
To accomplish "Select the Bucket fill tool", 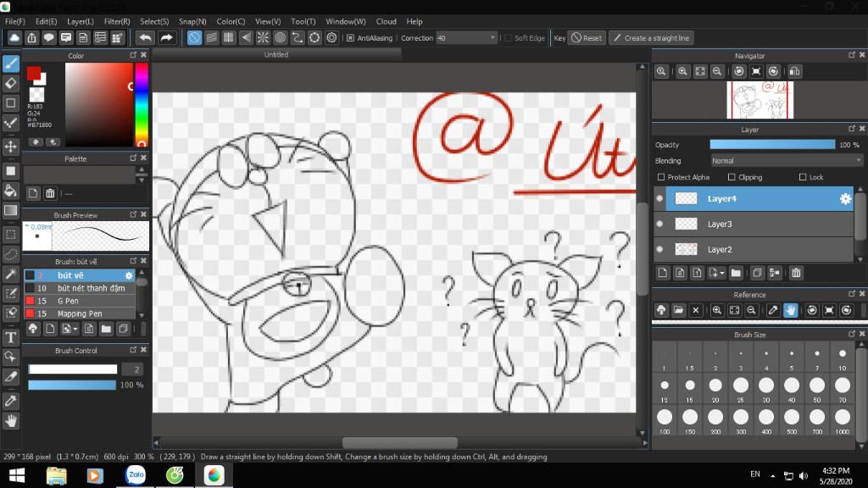I will coord(10,191).
